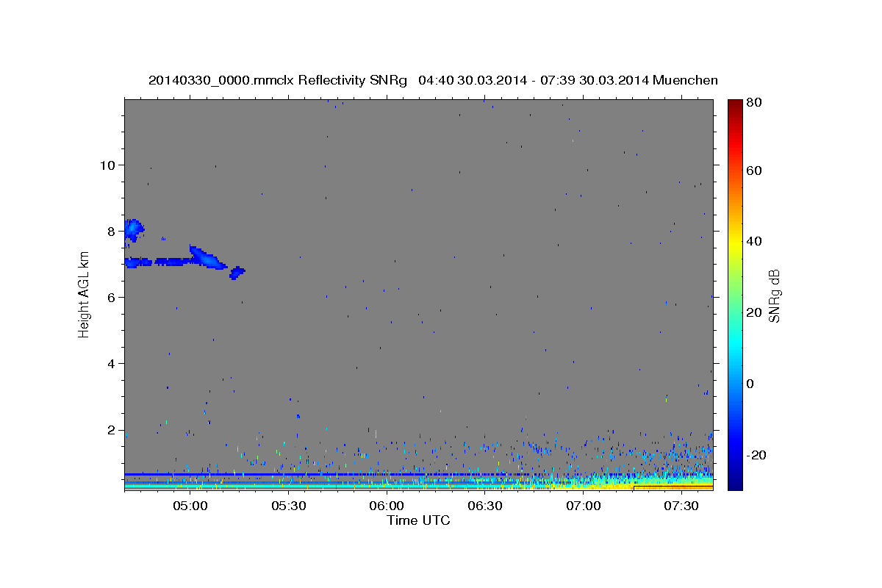Click the 05:00 time tick label
The height and width of the screenshot is (588, 882).
[190, 506]
